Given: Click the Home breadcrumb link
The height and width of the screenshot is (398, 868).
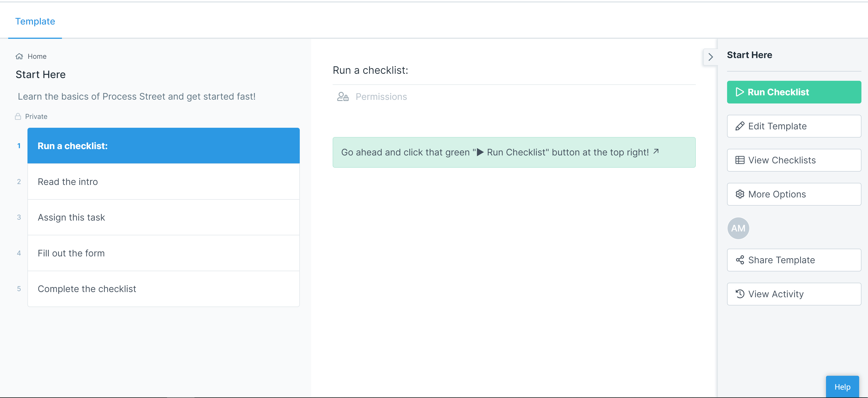Looking at the screenshot, I should (x=37, y=56).
